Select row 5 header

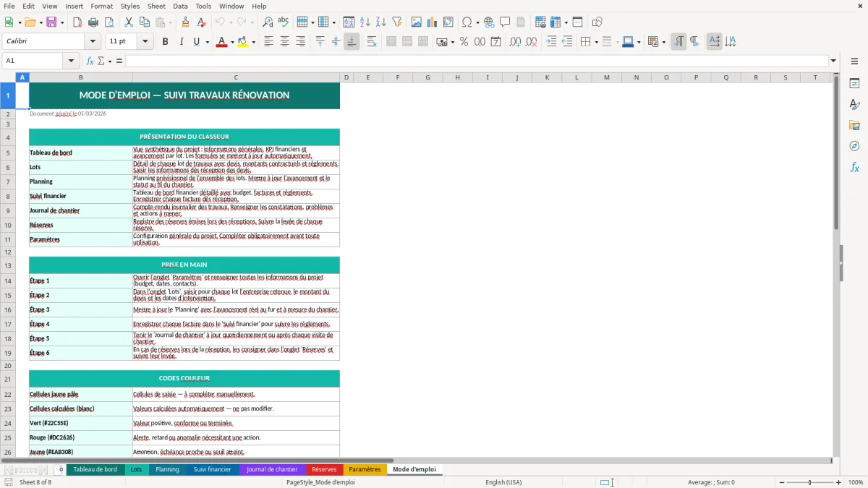click(x=8, y=153)
